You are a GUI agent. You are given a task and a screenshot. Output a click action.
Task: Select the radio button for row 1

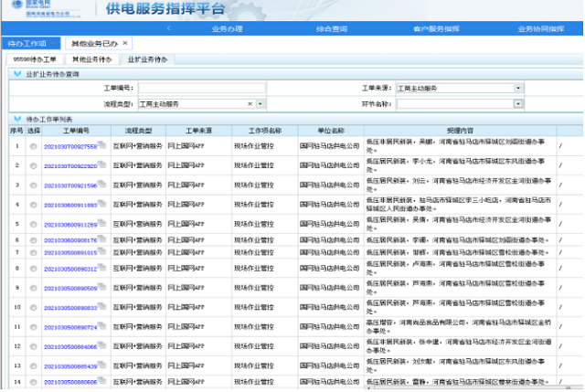(x=34, y=146)
